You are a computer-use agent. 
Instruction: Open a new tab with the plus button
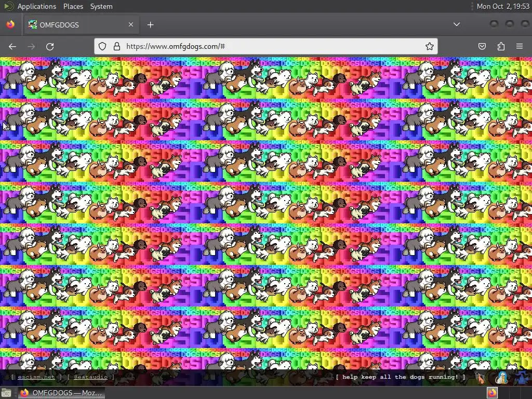[150, 25]
